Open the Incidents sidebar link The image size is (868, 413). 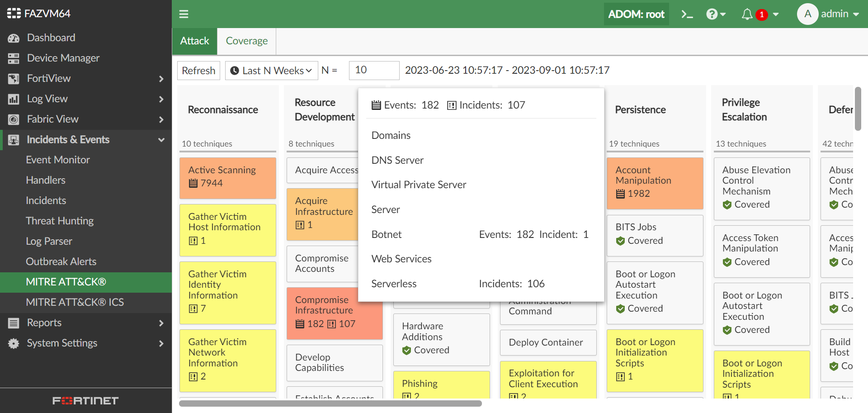point(46,200)
